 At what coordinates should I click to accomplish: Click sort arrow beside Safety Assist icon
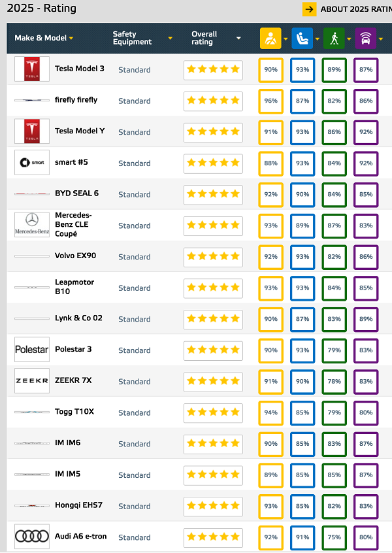pos(381,39)
